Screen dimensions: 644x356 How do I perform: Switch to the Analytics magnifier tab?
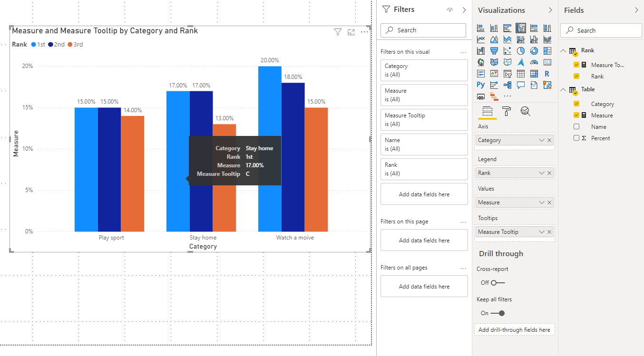point(525,111)
